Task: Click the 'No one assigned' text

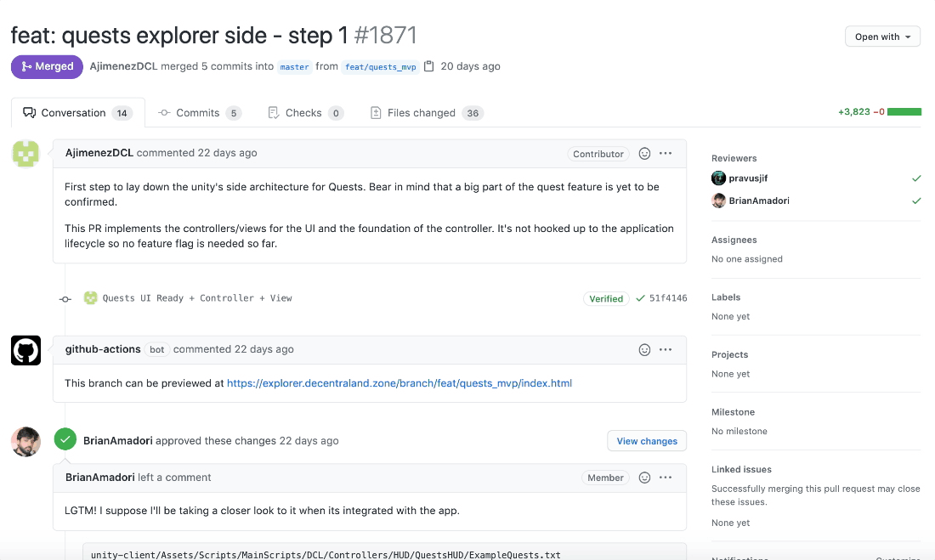Action: [746, 259]
